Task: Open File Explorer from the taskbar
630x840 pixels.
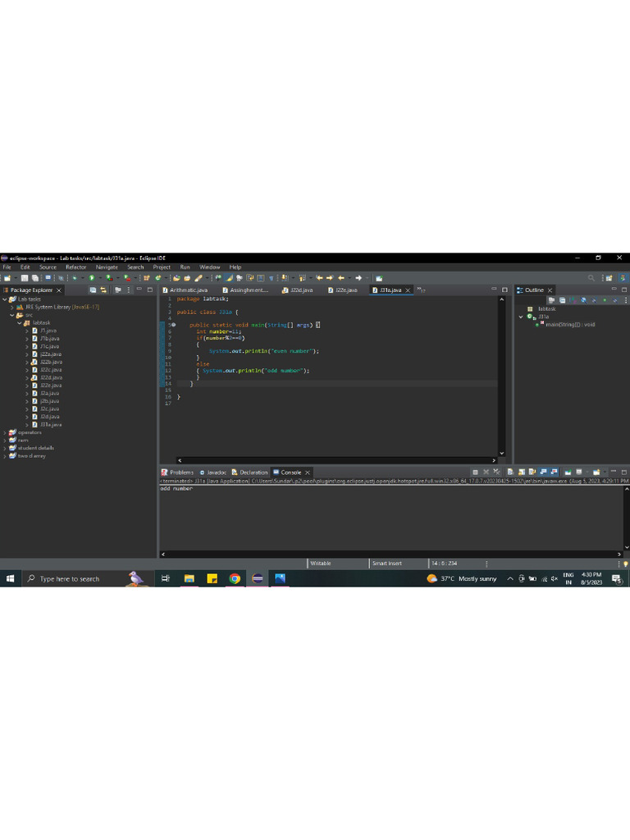Action: tap(189, 578)
